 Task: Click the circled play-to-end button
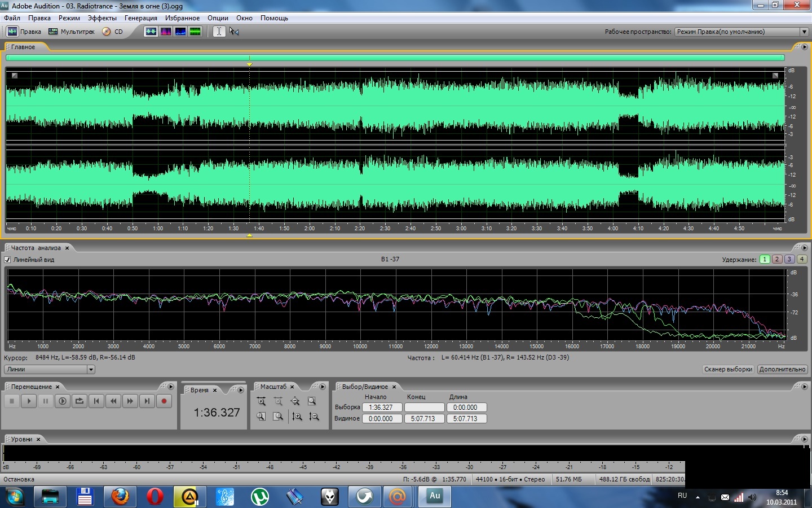click(x=63, y=401)
